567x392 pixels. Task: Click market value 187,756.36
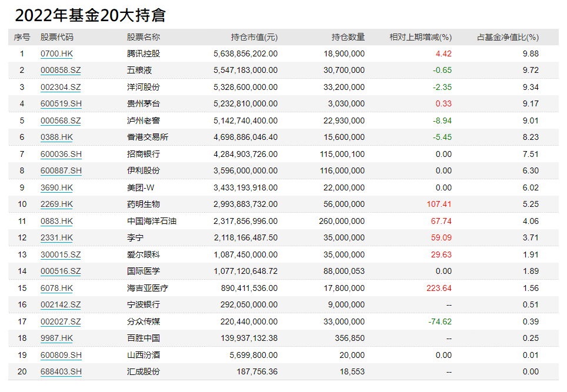point(257,372)
